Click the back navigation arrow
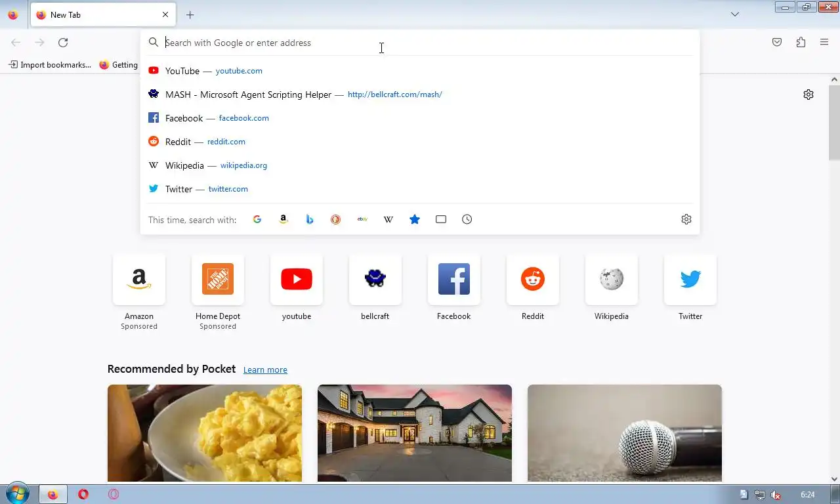 click(16, 42)
